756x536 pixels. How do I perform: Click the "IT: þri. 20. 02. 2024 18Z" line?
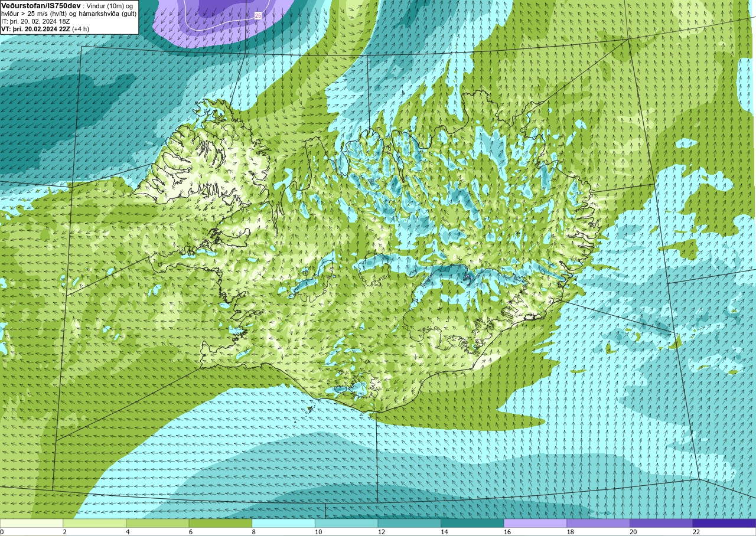coord(35,21)
